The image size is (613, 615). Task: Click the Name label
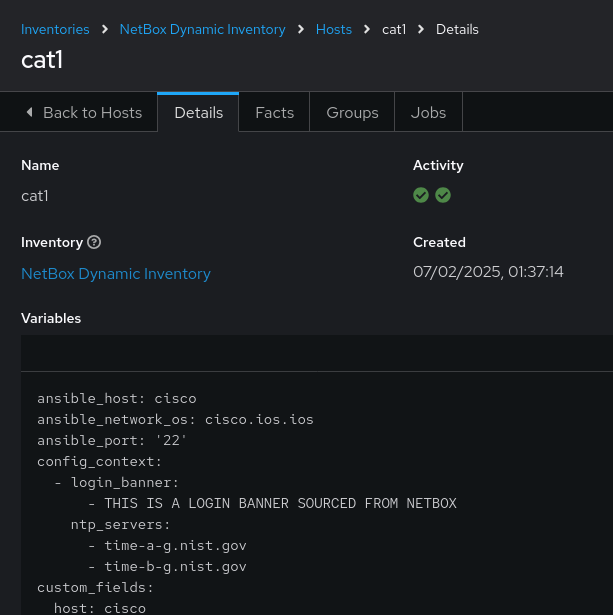[x=40, y=165]
